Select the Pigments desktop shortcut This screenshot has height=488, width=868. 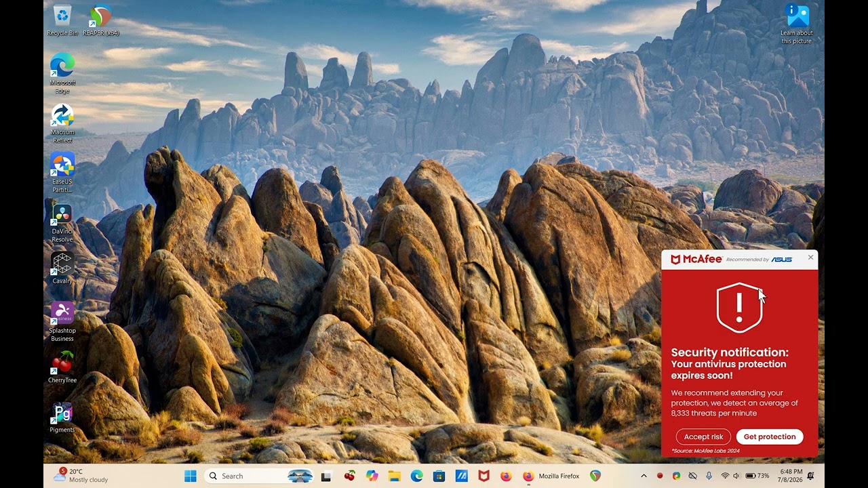coord(62,417)
